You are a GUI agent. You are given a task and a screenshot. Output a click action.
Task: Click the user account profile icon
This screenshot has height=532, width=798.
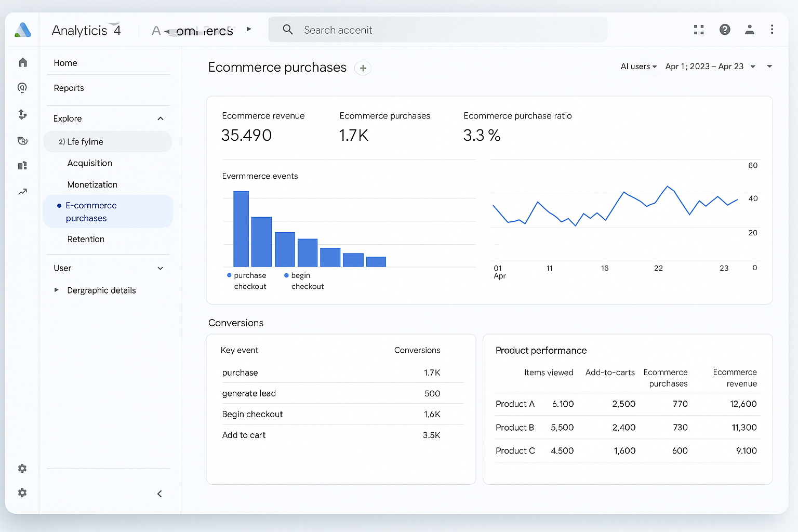(749, 30)
